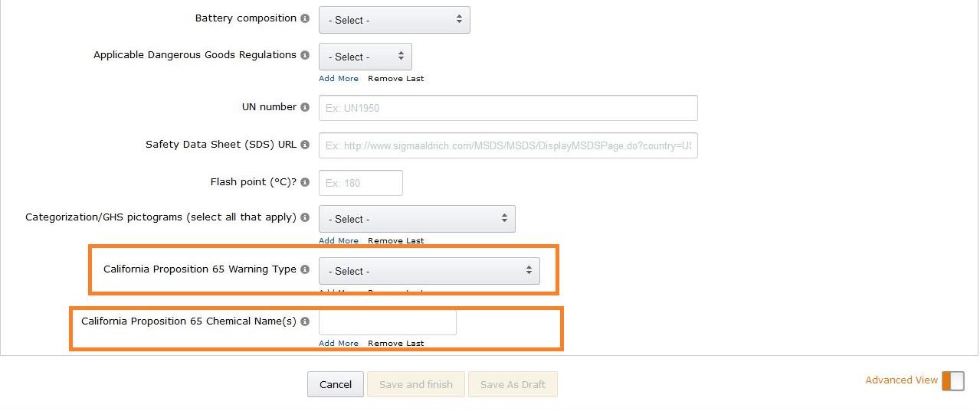
Task: Click Add More under Dangerous Goods Regulations
Action: 338,78
